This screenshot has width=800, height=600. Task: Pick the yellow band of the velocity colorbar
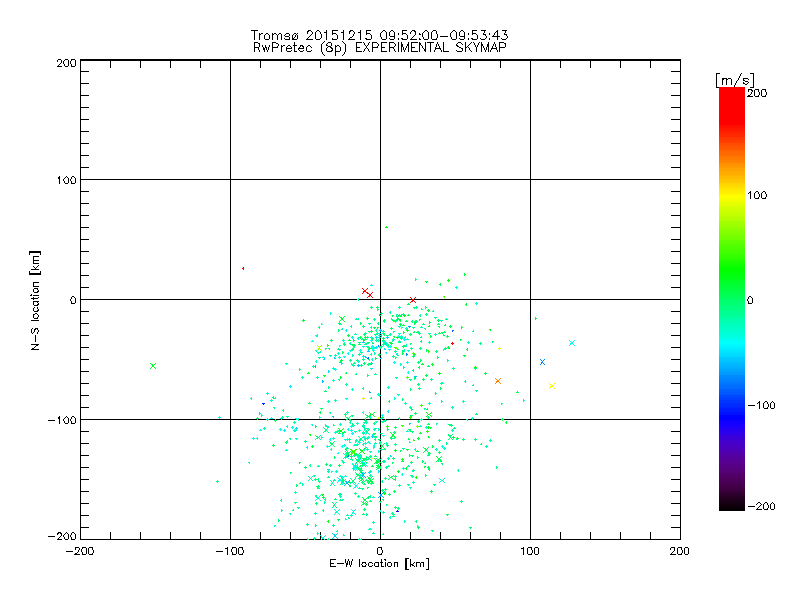pos(732,196)
